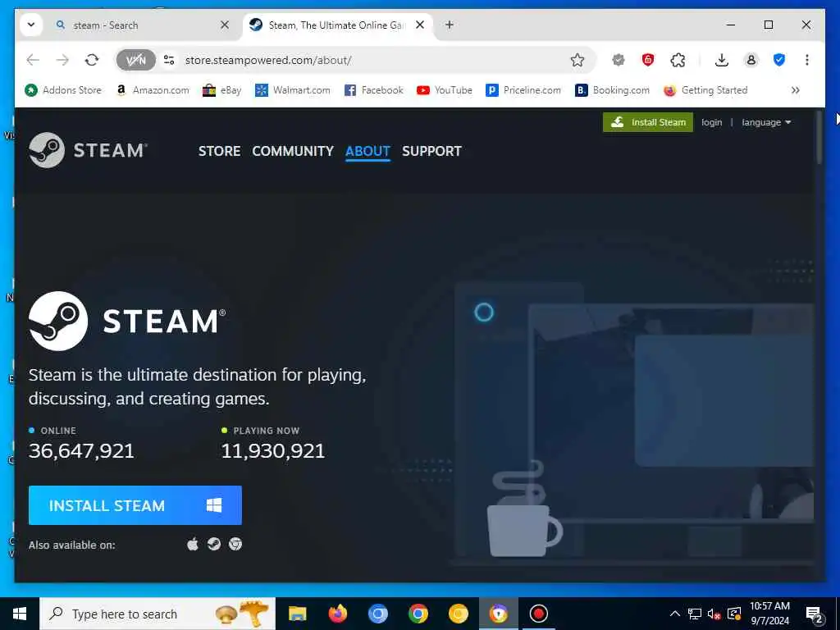This screenshot has height=630, width=840.
Task: Switch to the "steam - Search" tab
Action: pos(143,25)
